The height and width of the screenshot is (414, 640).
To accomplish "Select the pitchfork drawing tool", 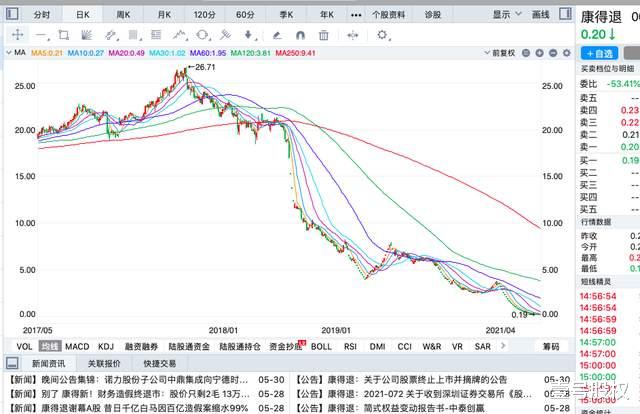I will tap(225, 35).
